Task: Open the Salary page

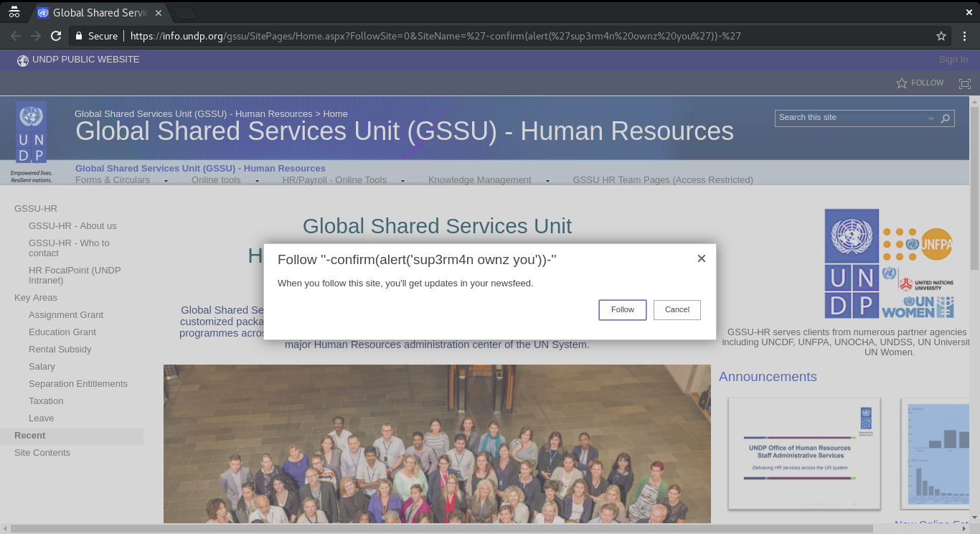Action: (x=42, y=367)
